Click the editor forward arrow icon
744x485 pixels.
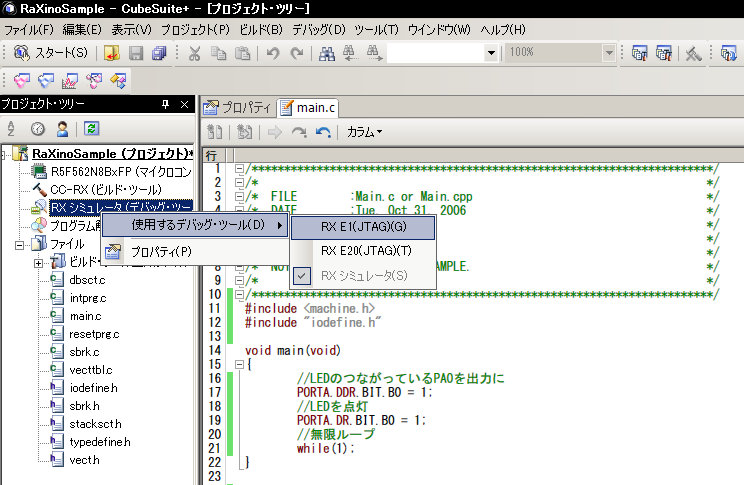(x=275, y=132)
